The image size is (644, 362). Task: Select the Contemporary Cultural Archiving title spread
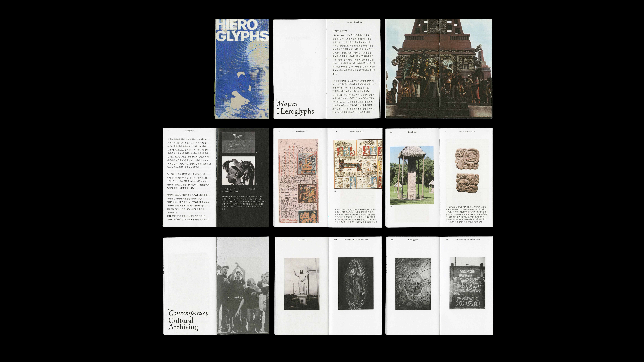216,286
